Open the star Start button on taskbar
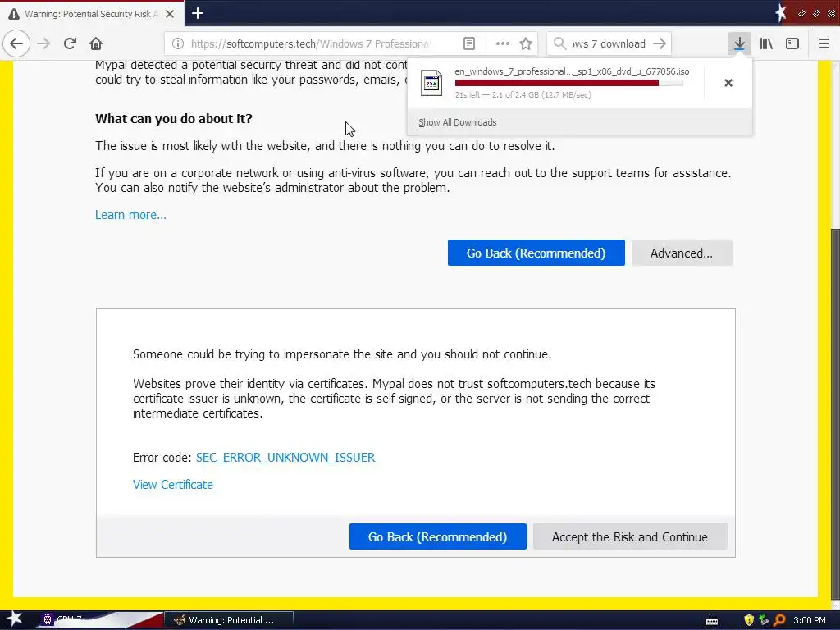 14,619
